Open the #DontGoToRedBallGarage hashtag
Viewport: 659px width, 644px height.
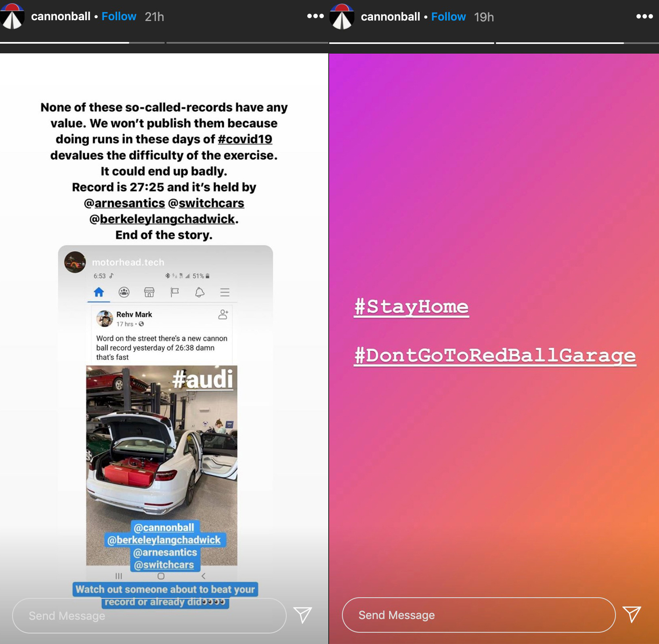tap(495, 356)
